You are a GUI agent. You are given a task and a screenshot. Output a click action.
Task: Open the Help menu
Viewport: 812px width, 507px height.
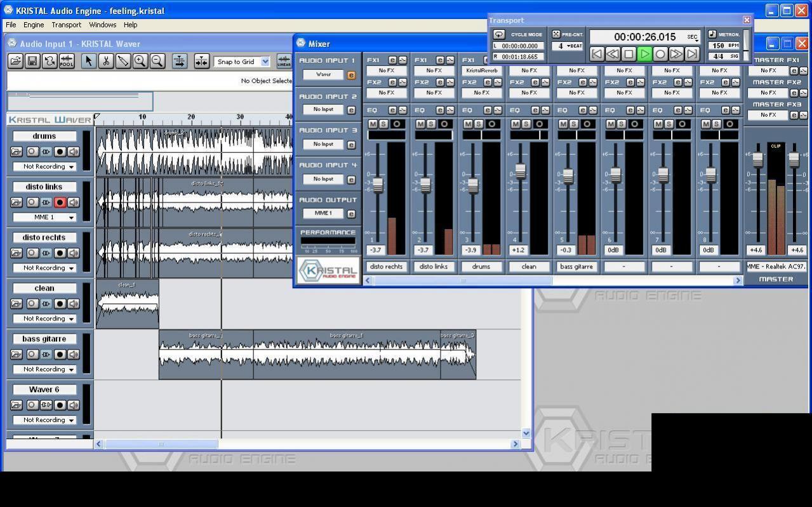click(130, 25)
